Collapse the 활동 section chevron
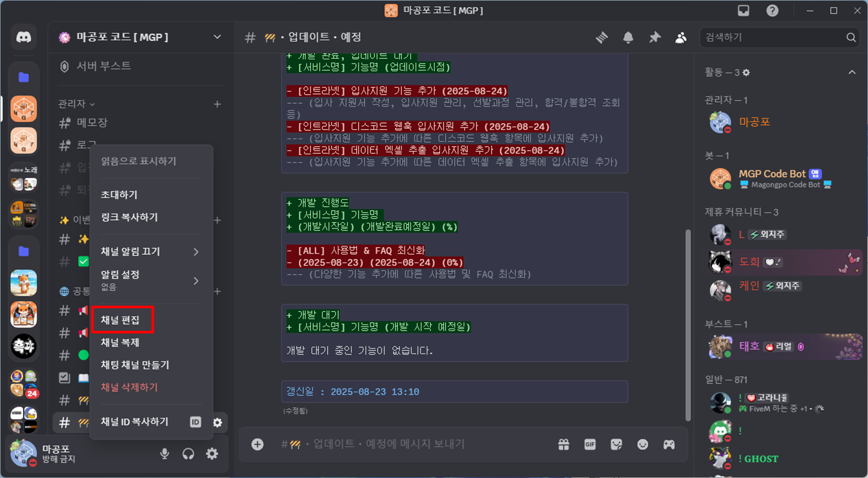 click(852, 72)
